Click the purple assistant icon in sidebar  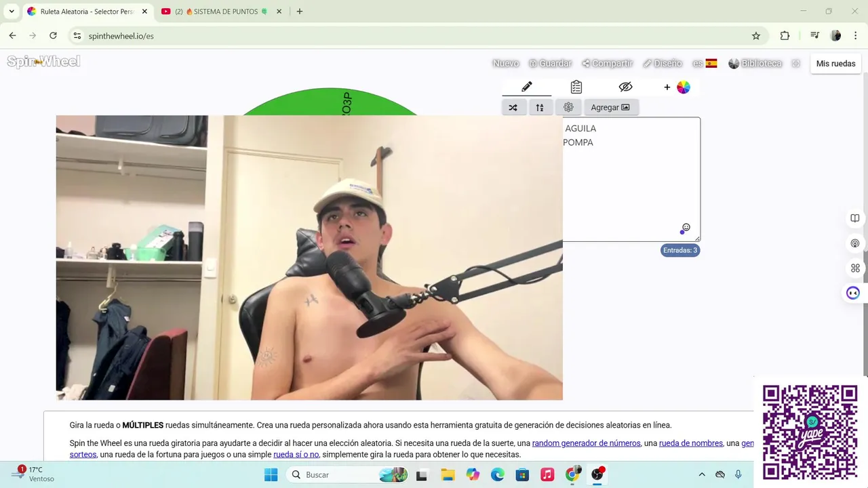pyautogui.click(x=853, y=293)
